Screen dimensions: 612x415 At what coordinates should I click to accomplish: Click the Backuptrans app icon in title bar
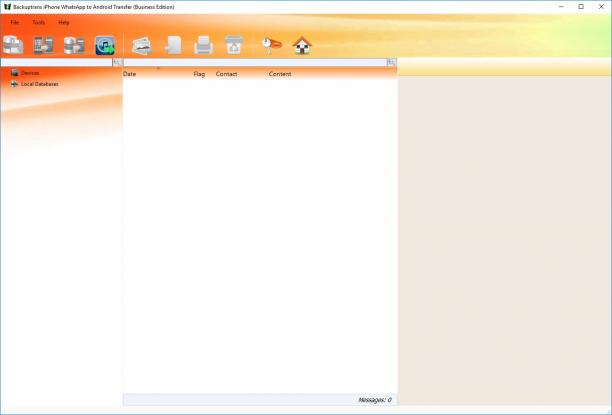[7, 7]
